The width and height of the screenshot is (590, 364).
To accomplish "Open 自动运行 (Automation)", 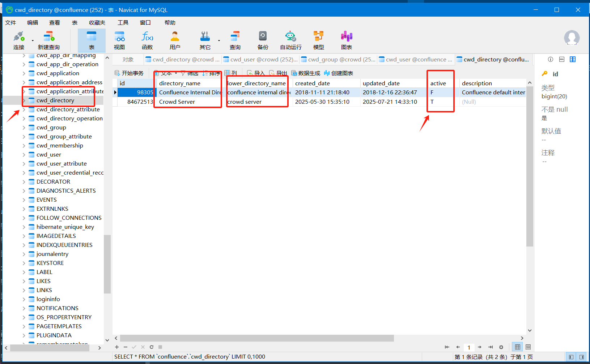I will tap(291, 40).
